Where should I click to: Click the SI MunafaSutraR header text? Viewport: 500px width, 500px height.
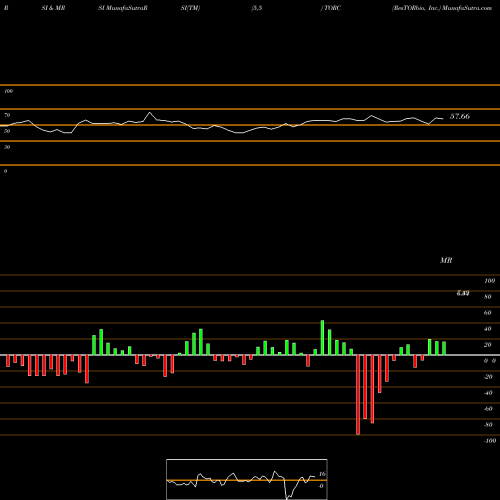click(x=123, y=8)
